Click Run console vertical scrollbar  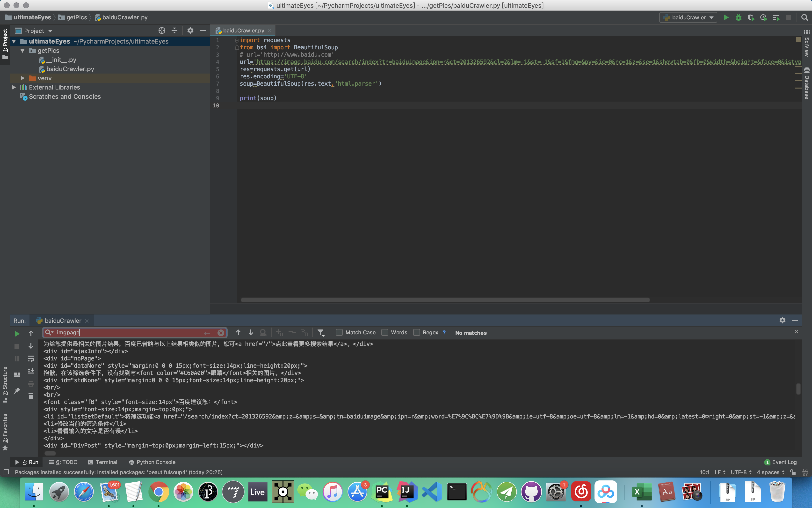(x=798, y=389)
